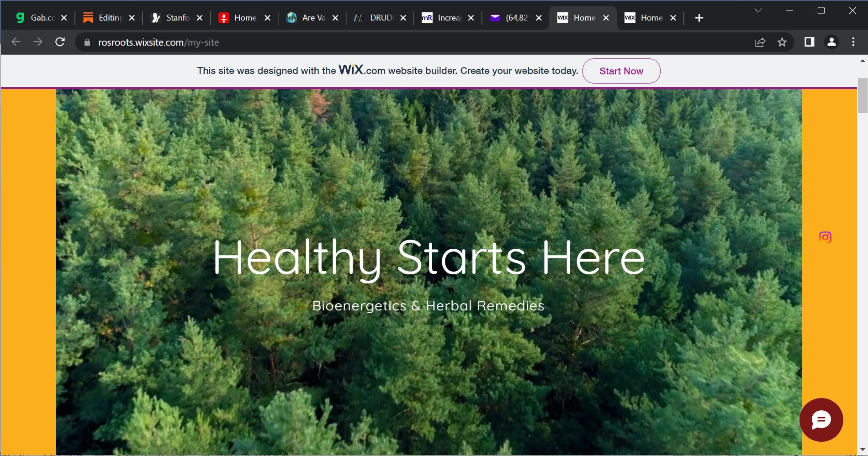The image size is (868, 456).
Task: Close the DRUDGE tab
Action: [403, 18]
